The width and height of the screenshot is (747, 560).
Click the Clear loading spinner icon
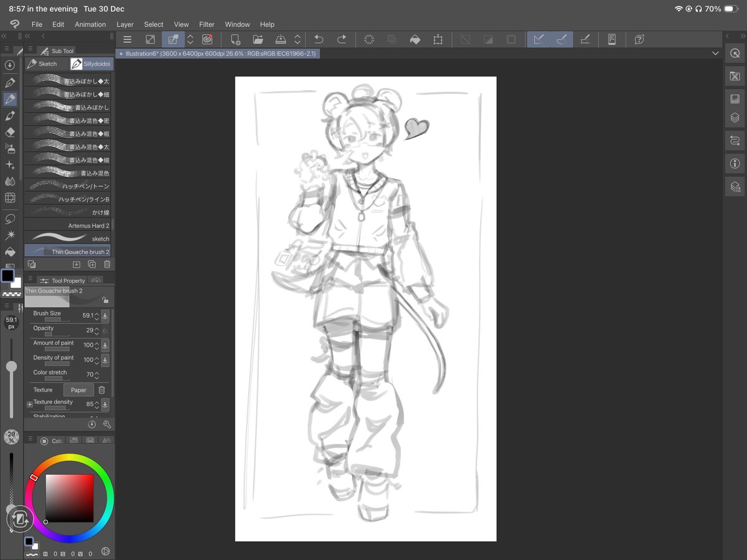coord(369,39)
